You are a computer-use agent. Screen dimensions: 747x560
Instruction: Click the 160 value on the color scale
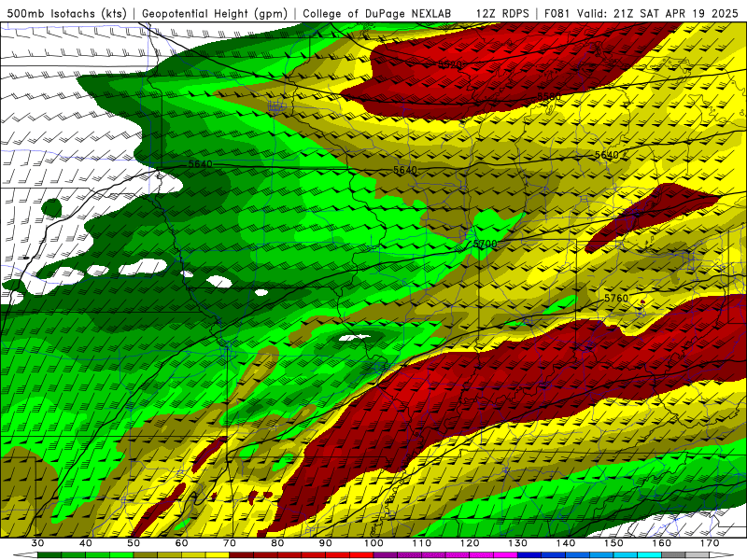click(662, 543)
